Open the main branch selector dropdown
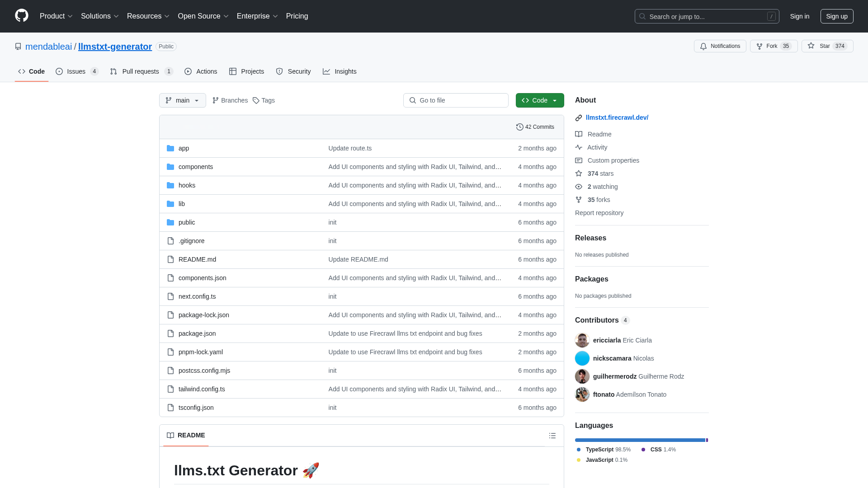Screen dimensions: 868x488 183,100
